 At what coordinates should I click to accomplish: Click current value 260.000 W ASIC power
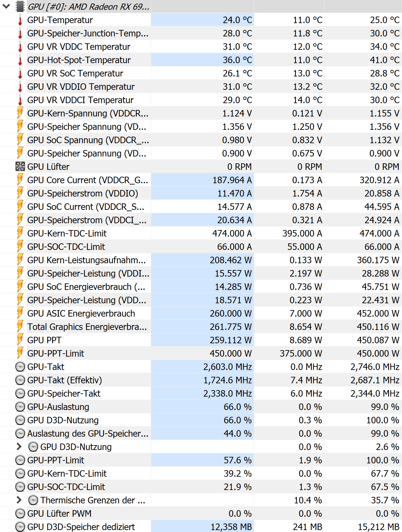tap(231, 313)
